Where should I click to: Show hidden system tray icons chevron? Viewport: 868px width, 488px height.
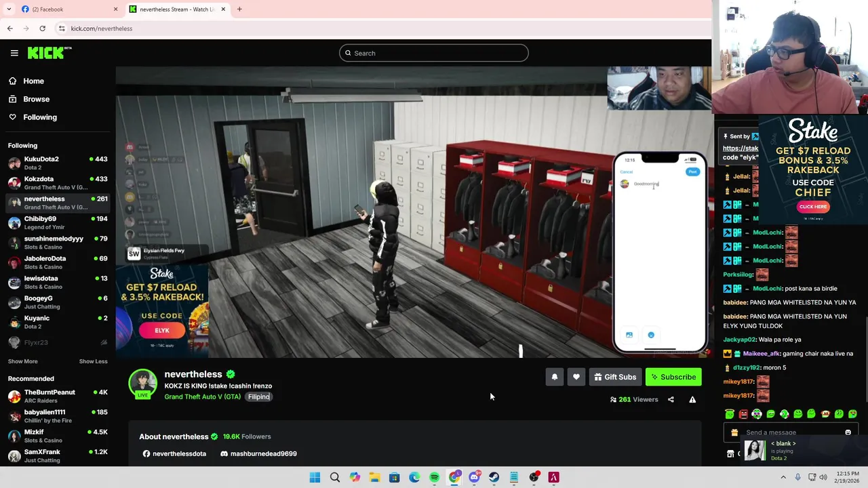pos(783,477)
